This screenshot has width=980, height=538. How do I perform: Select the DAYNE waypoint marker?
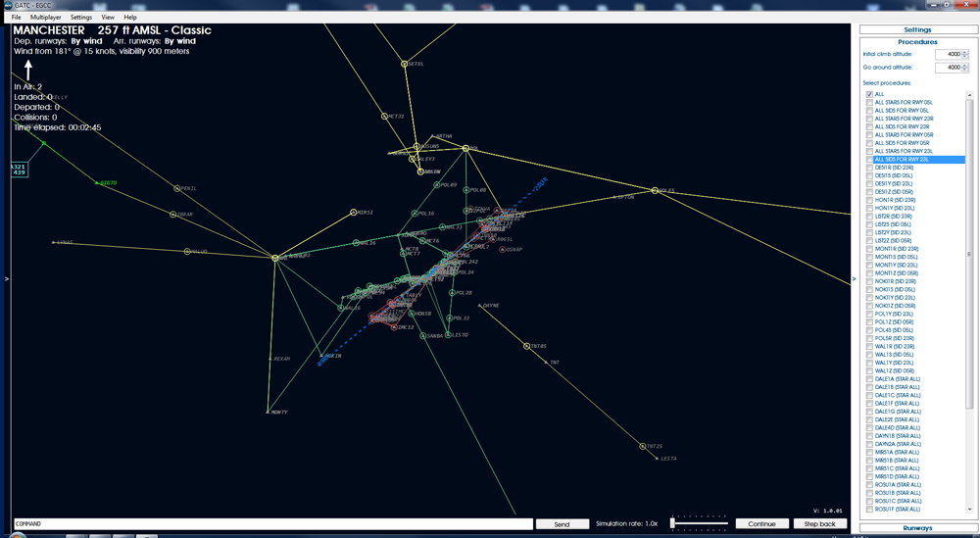[x=480, y=306]
